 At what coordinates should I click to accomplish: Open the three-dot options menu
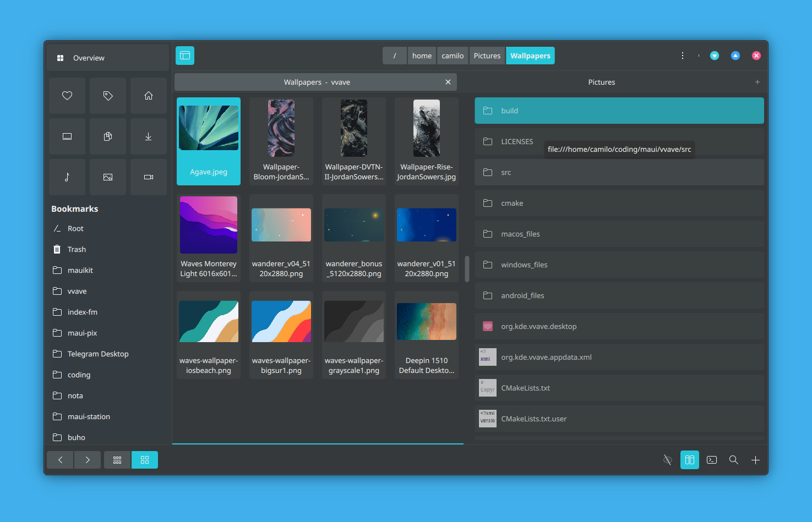click(x=683, y=56)
